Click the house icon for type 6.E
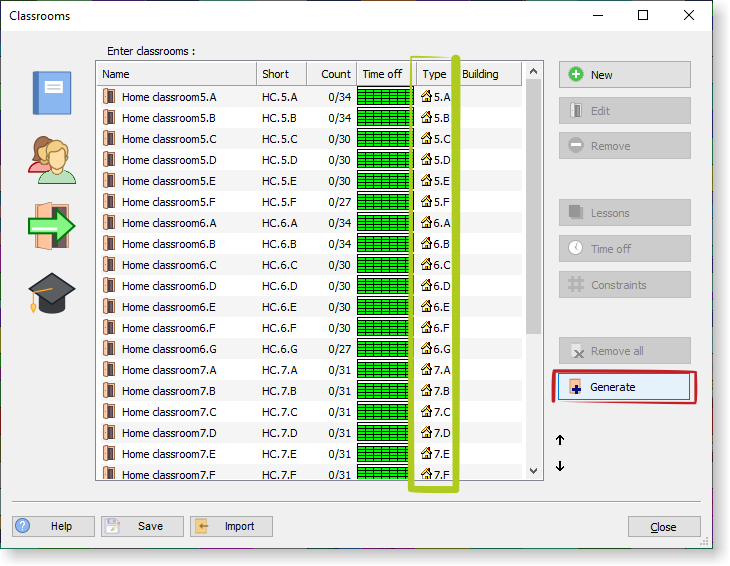 (426, 306)
